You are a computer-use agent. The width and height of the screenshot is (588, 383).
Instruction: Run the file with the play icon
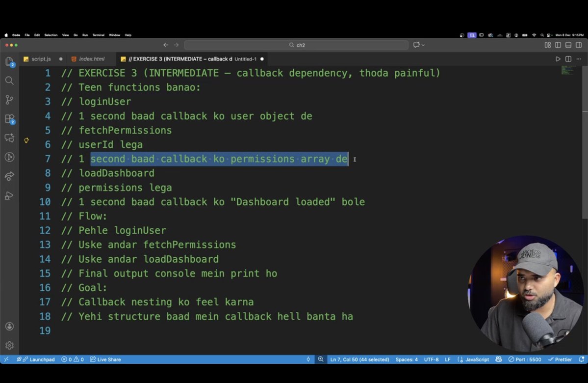558,59
